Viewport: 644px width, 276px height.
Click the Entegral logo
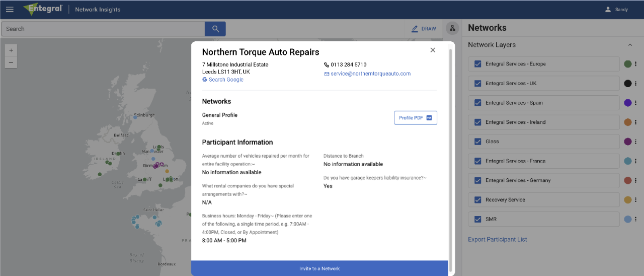[x=42, y=9]
